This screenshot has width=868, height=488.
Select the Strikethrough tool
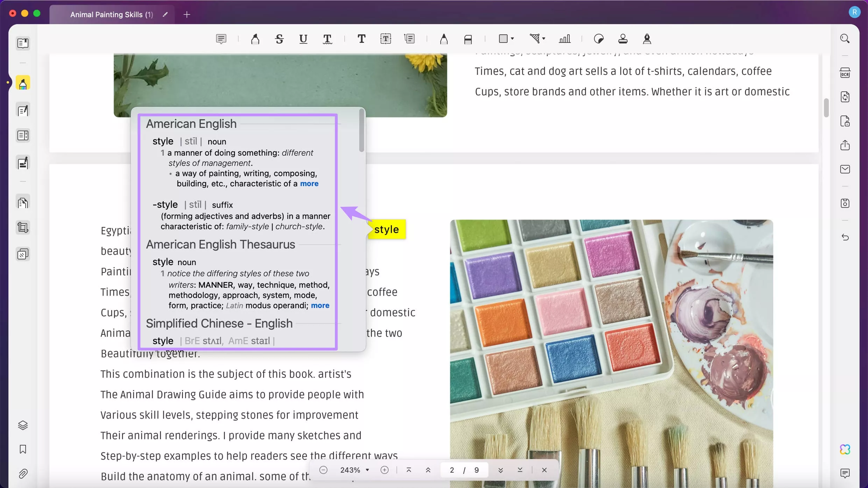(279, 39)
